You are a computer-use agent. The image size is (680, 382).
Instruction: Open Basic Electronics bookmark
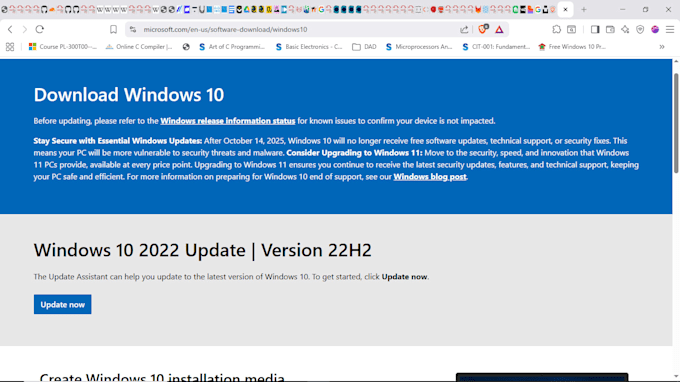(308, 47)
